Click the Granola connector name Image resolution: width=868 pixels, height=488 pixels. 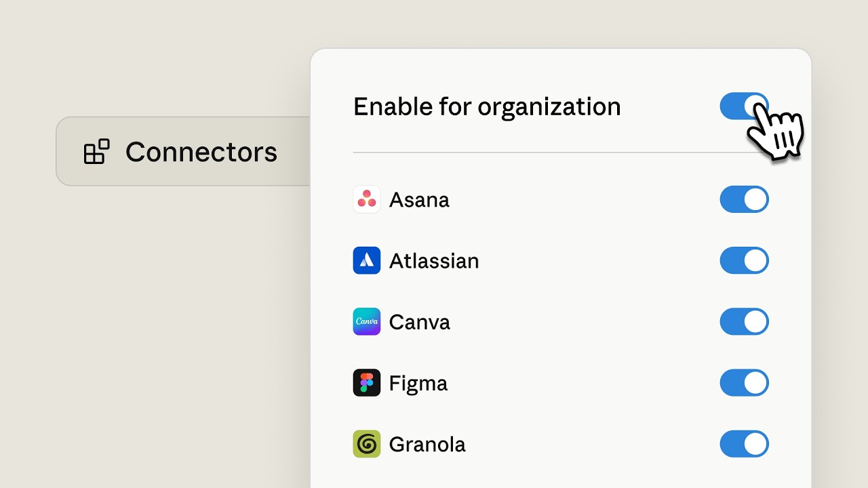pyautogui.click(x=427, y=445)
